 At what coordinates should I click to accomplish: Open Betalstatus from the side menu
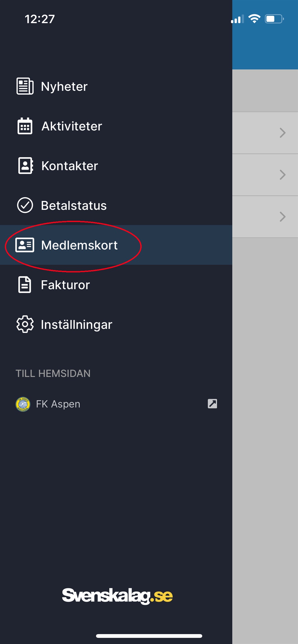tap(116, 205)
